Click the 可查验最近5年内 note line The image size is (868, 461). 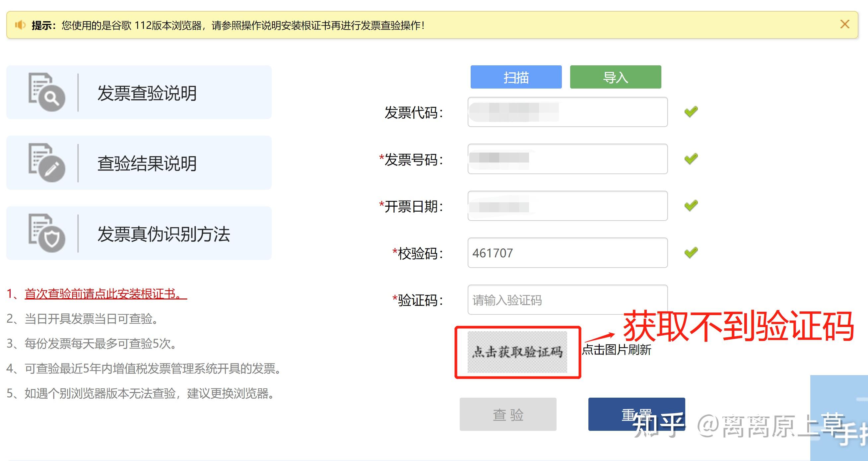click(144, 369)
